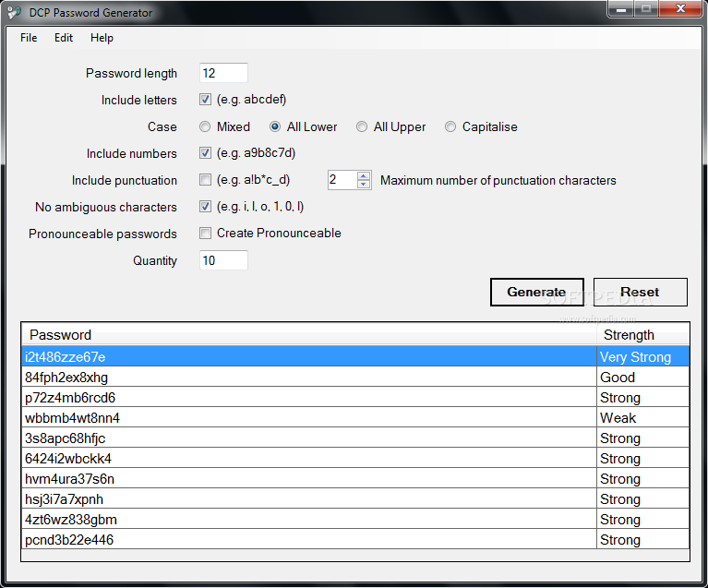Viewport: 708px width, 588px height.
Task: Click the Password length input field
Action: tap(223, 73)
